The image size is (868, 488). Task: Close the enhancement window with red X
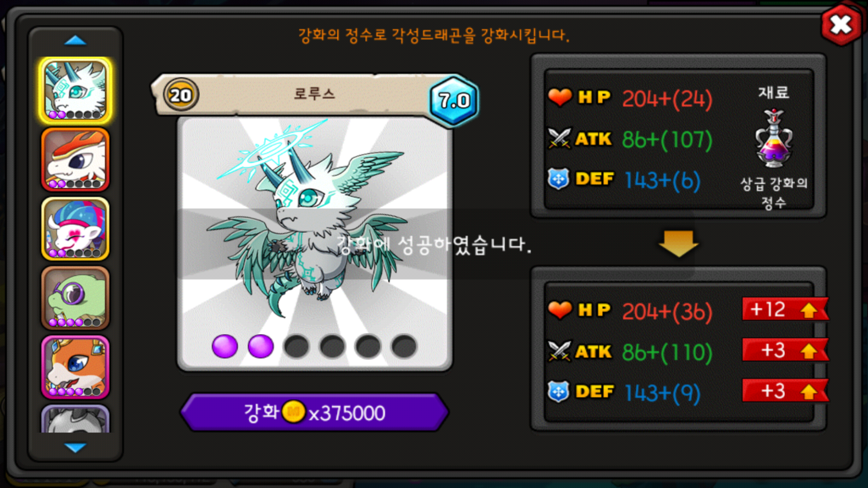coord(841,25)
